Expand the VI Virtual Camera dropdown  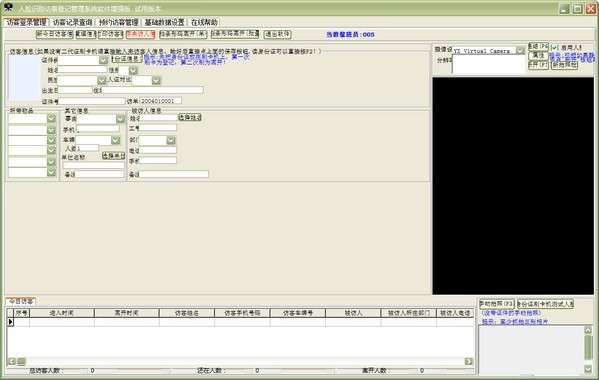click(x=520, y=50)
